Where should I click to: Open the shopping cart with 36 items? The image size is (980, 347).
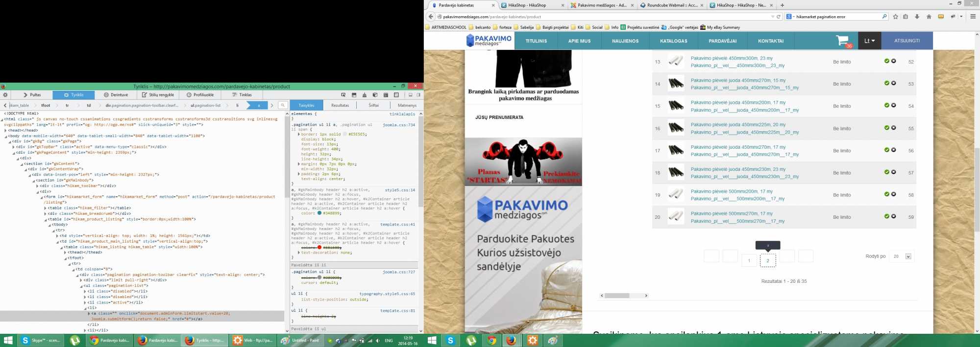[x=844, y=41]
